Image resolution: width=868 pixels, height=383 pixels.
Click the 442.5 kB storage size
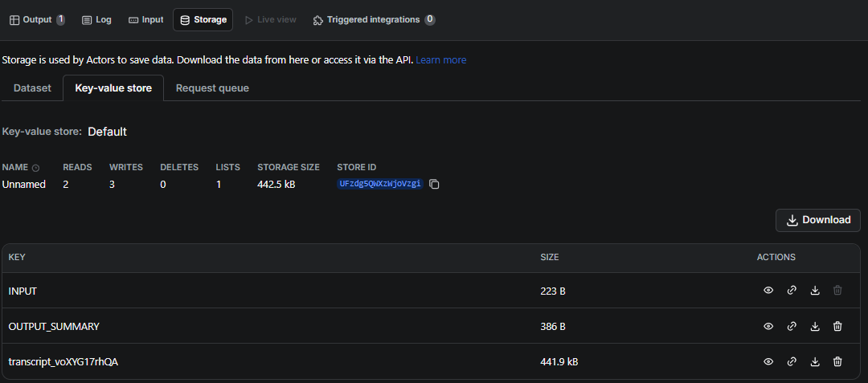[276, 184]
